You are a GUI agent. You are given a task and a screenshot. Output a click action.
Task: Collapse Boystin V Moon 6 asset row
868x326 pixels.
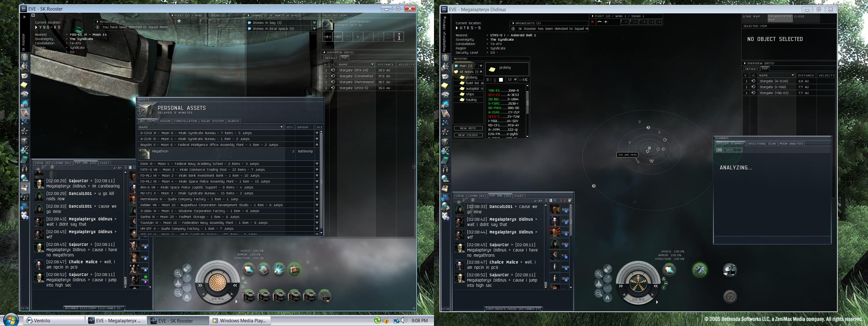coord(317,145)
